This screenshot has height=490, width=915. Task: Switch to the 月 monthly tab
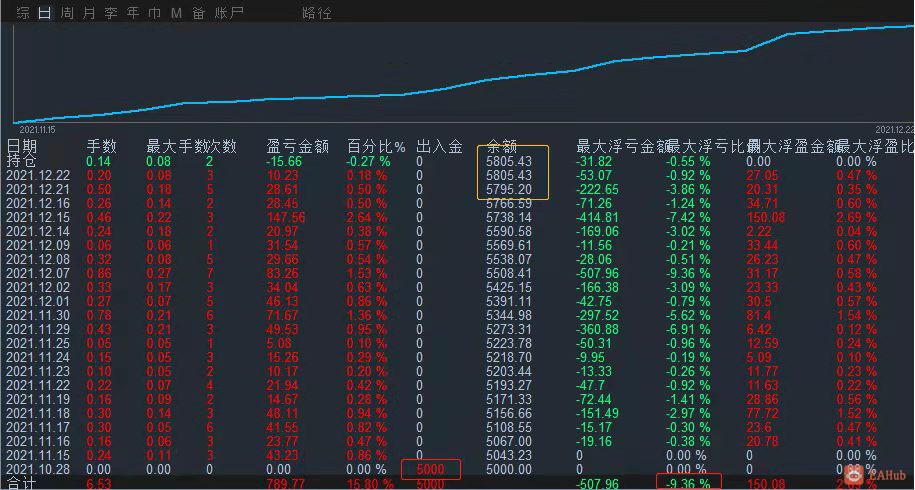(x=89, y=13)
